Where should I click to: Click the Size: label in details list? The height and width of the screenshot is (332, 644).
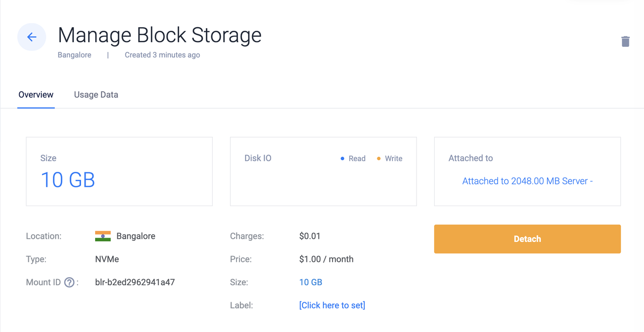(239, 282)
